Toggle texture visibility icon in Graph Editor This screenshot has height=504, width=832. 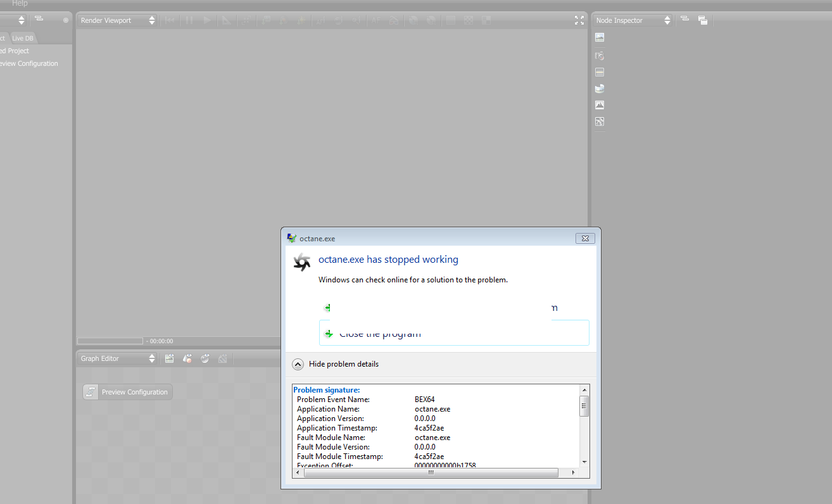click(x=222, y=358)
